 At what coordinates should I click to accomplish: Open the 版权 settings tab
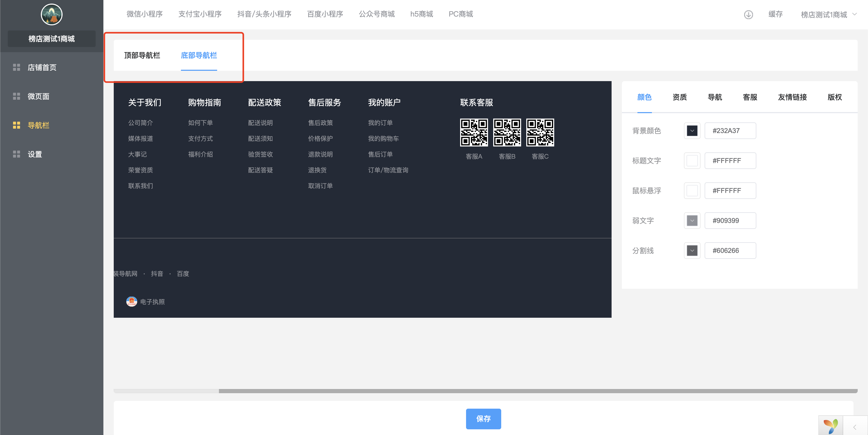[835, 97]
